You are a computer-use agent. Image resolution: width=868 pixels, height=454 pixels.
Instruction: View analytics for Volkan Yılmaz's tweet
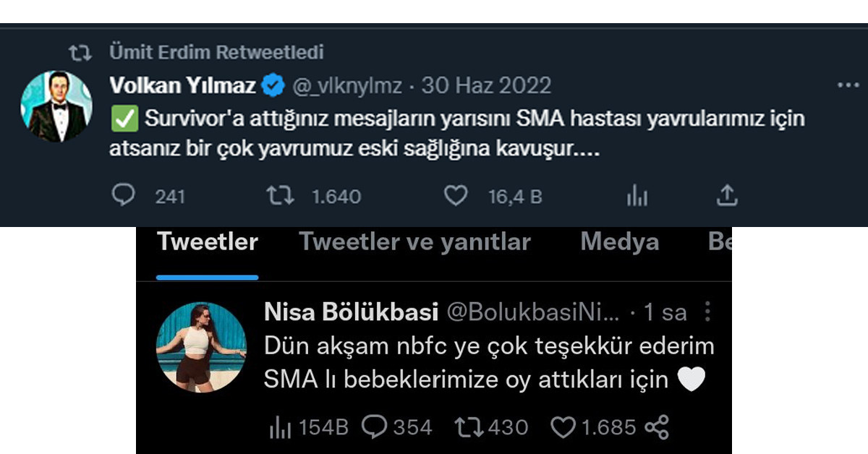[636, 194]
